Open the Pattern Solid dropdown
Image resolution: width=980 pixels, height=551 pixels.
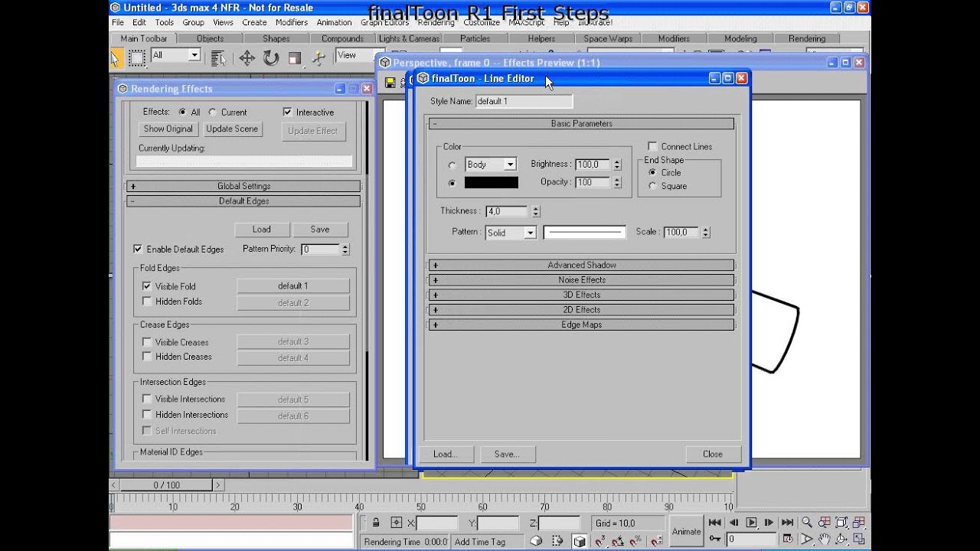click(511, 233)
